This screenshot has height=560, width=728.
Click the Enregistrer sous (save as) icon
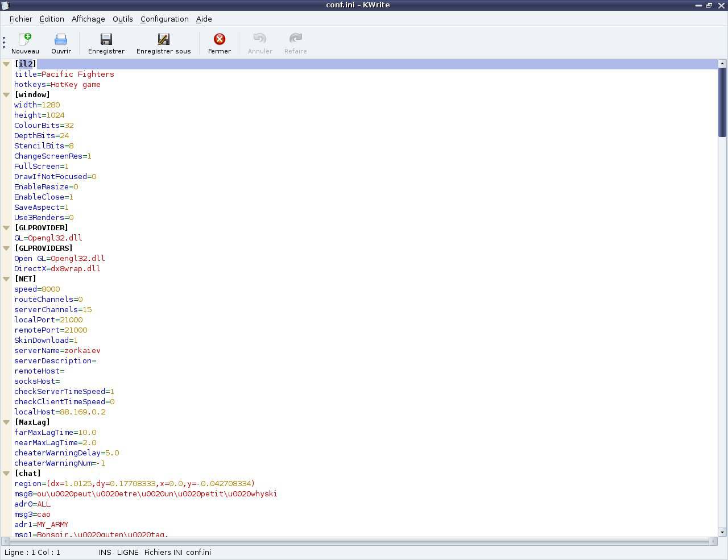(x=163, y=39)
